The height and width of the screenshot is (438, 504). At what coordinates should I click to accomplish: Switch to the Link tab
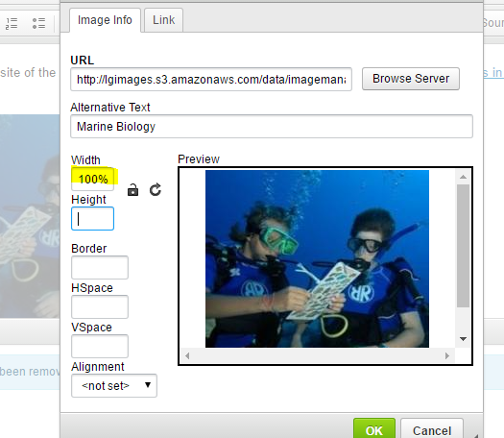pos(163,20)
